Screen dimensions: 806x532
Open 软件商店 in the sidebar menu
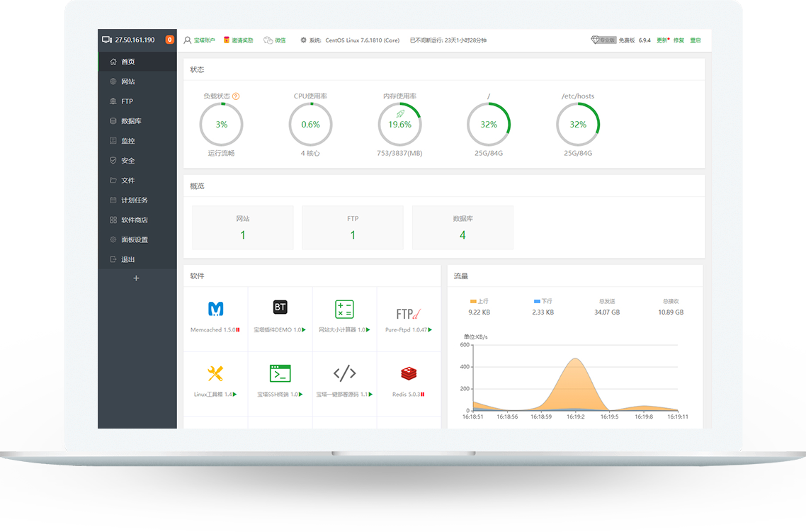coord(134,220)
